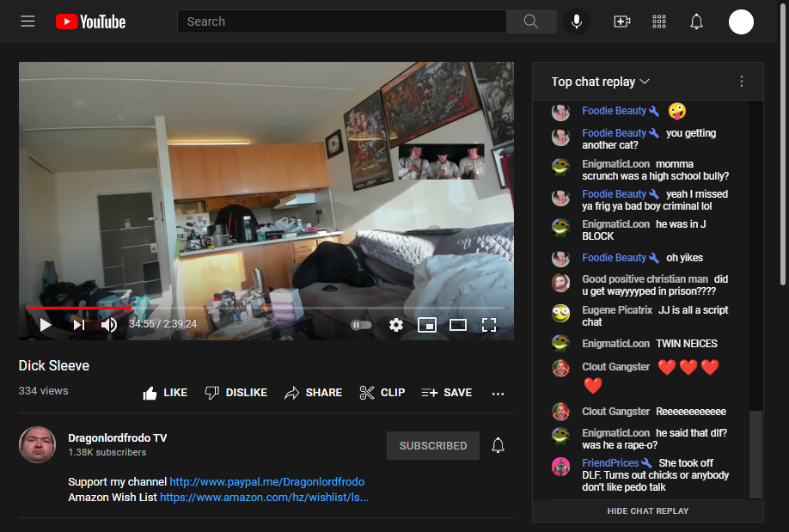Image resolution: width=789 pixels, height=532 pixels.
Task: Click FriendPrices username in chat
Action: tap(610, 463)
